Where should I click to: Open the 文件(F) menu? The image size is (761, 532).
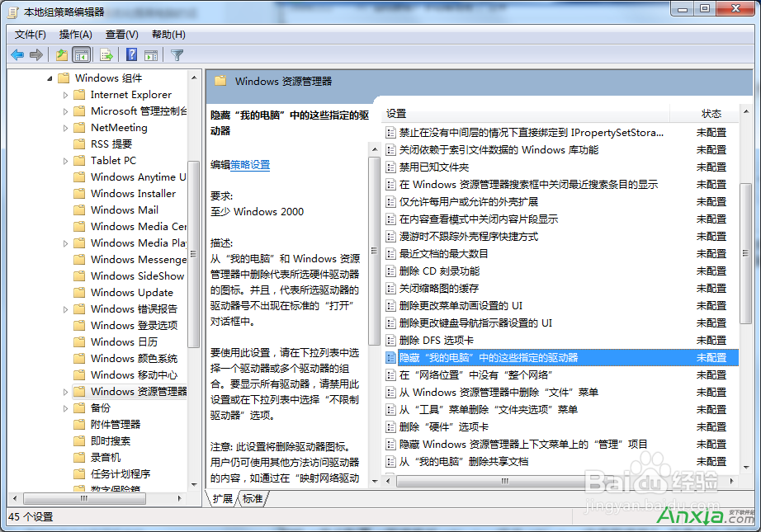30,35
